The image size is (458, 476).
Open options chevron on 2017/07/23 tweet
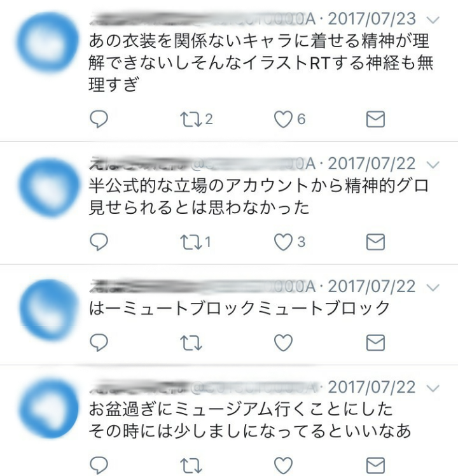tap(433, 20)
